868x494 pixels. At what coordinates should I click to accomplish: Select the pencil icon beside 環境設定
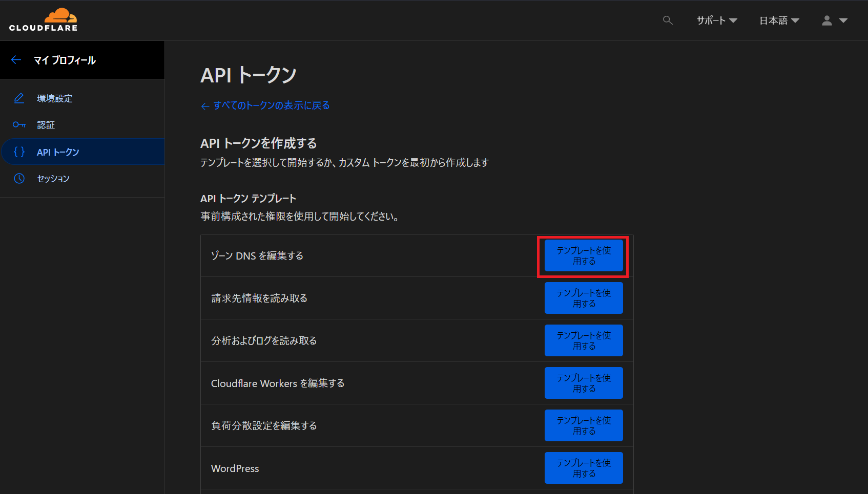click(x=19, y=98)
